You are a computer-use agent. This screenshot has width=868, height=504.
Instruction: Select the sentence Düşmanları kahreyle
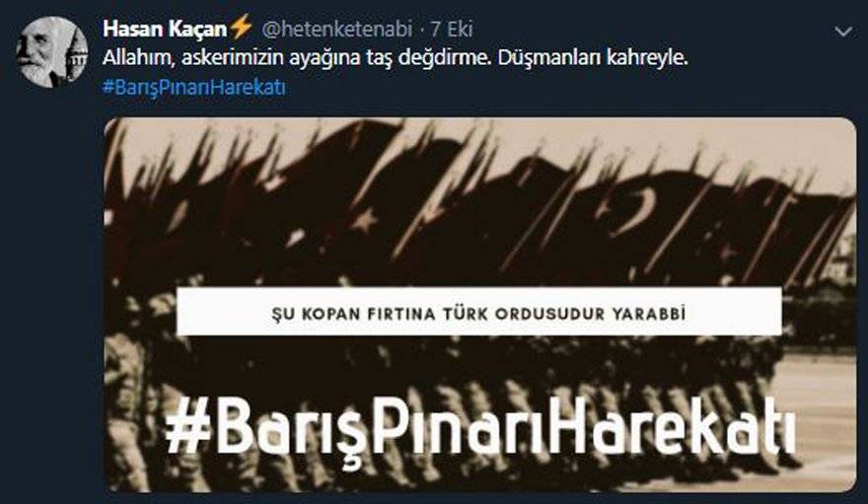click(x=593, y=57)
